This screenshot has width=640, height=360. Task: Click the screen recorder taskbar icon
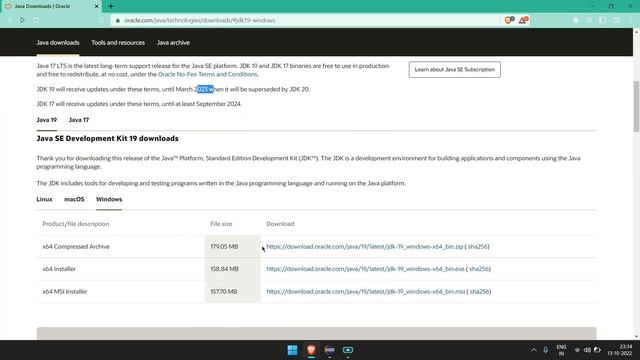(x=348, y=350)
